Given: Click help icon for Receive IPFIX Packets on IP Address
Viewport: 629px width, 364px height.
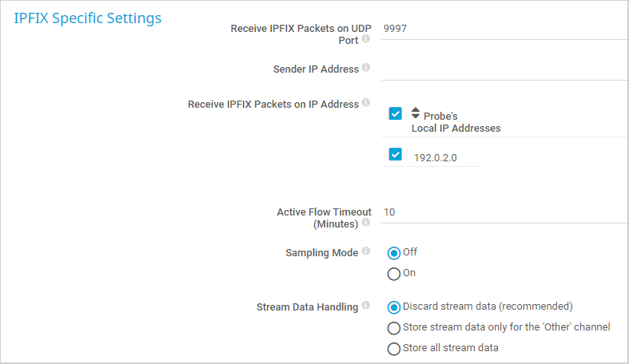Looking at the screenshot, I should [366, 103].
